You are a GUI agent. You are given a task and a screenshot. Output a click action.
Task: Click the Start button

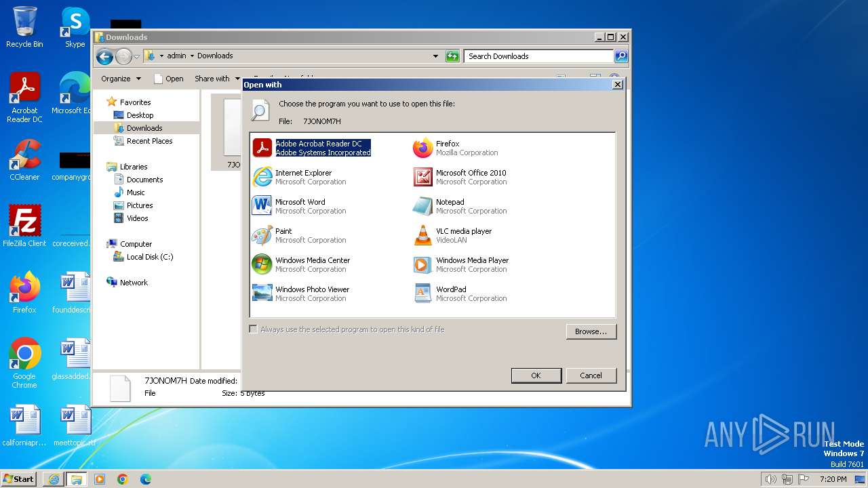[x=19, y=479]
